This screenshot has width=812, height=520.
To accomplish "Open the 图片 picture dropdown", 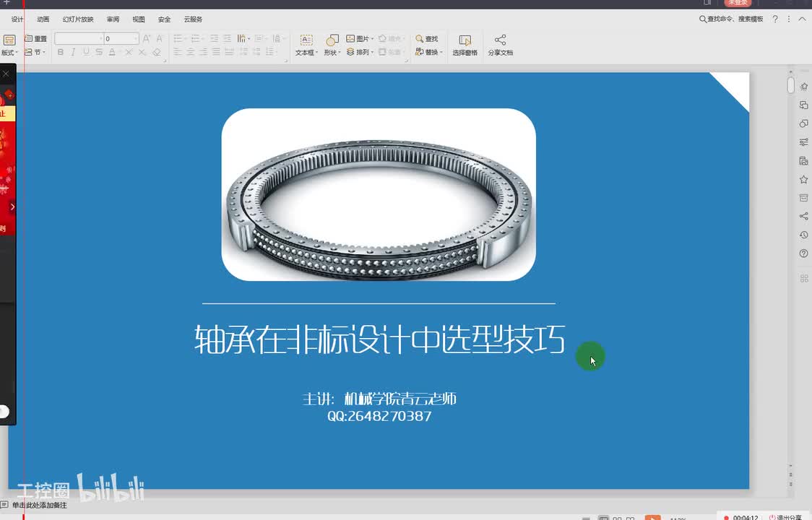I will click(360, 39).
